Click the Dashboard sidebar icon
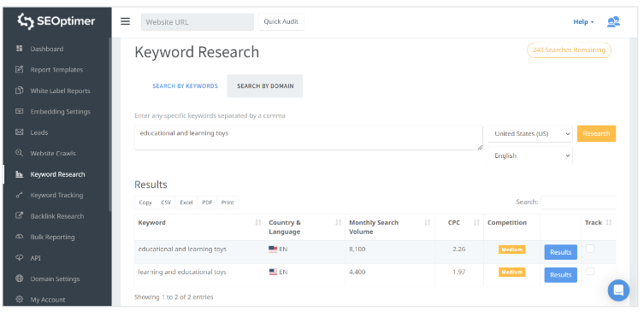 (20, 49)
